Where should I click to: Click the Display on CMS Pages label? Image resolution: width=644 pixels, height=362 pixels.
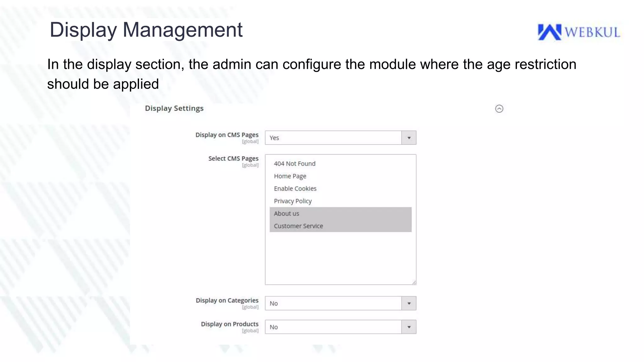point(227,135)
